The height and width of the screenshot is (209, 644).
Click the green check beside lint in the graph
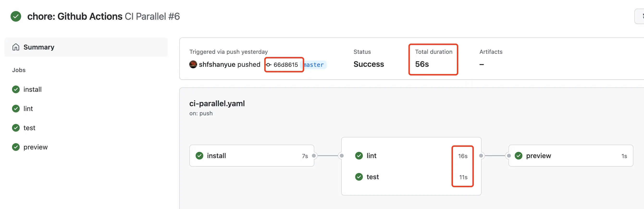click(359, 155)
